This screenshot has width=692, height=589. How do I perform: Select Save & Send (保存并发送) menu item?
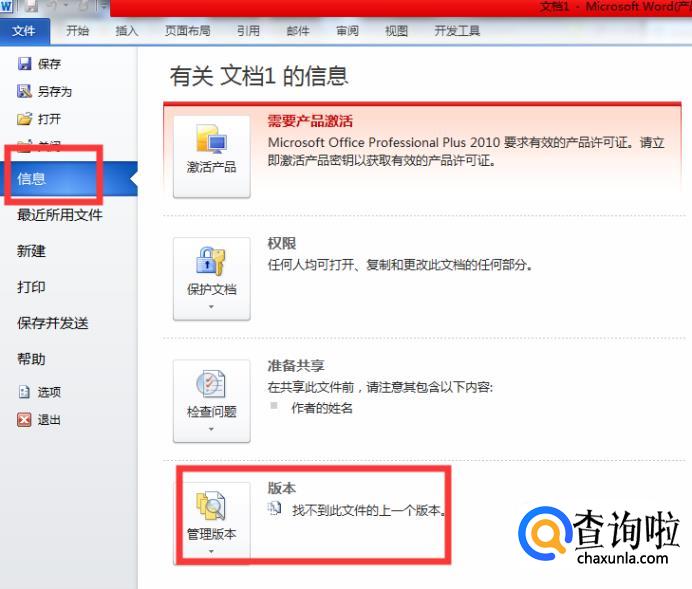52,323
